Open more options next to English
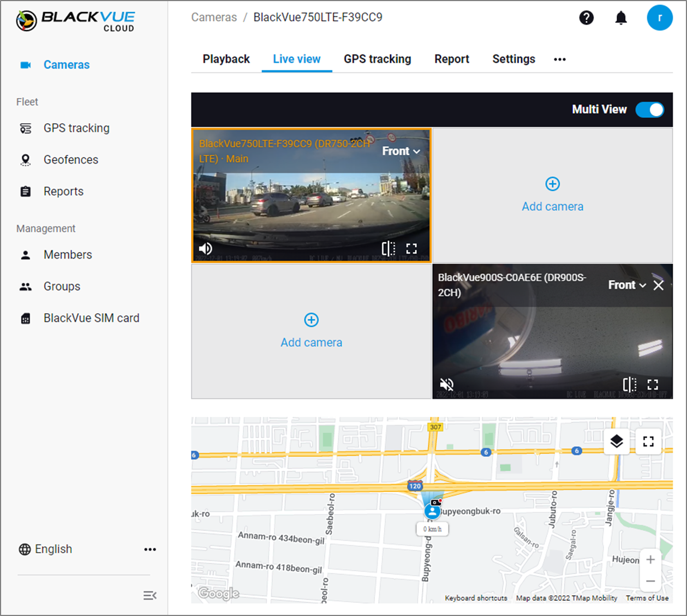The image size is (687, 616). point(150,549)
